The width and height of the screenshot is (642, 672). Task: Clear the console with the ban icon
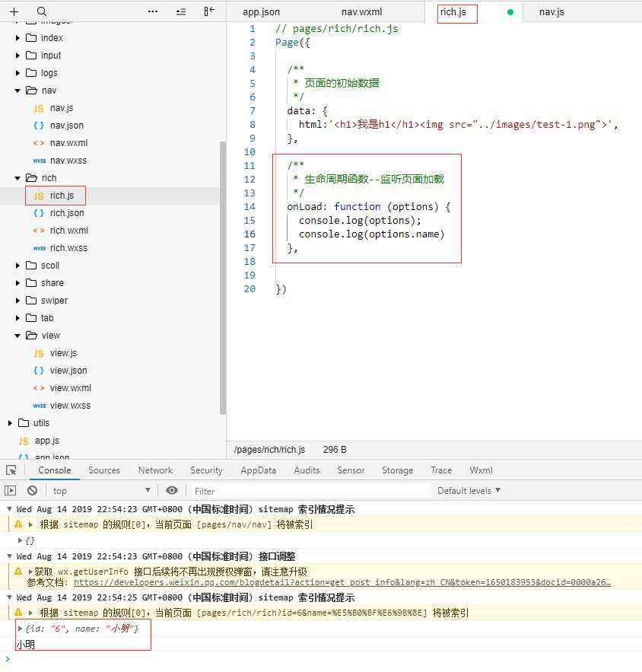32,490
